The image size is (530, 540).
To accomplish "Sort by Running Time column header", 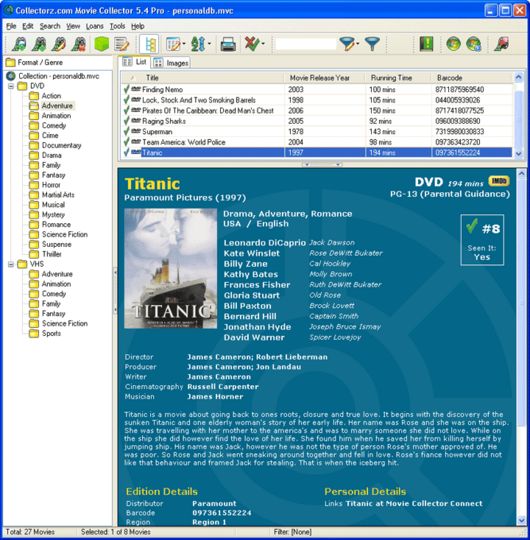I will tap(398, 78).
